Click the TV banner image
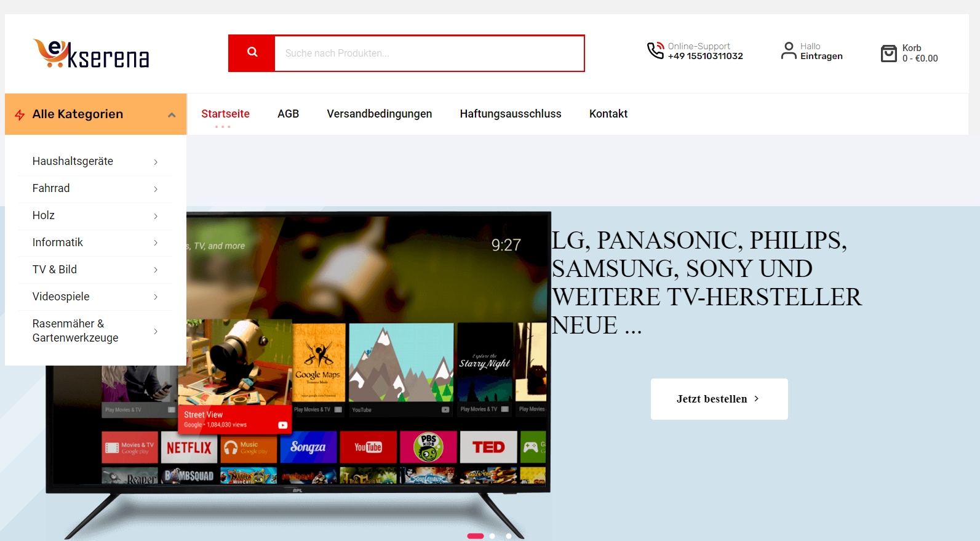Screen dimensions: 980x541 [x=298, y=375]
